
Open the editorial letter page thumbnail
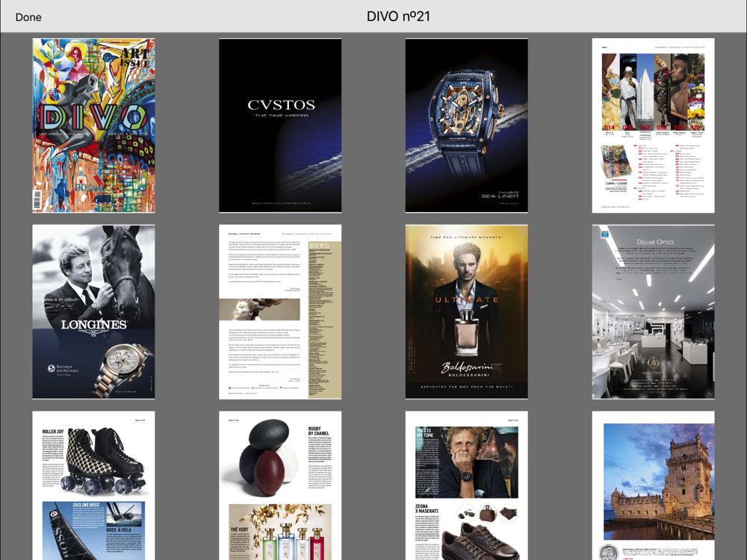[280, 312]
